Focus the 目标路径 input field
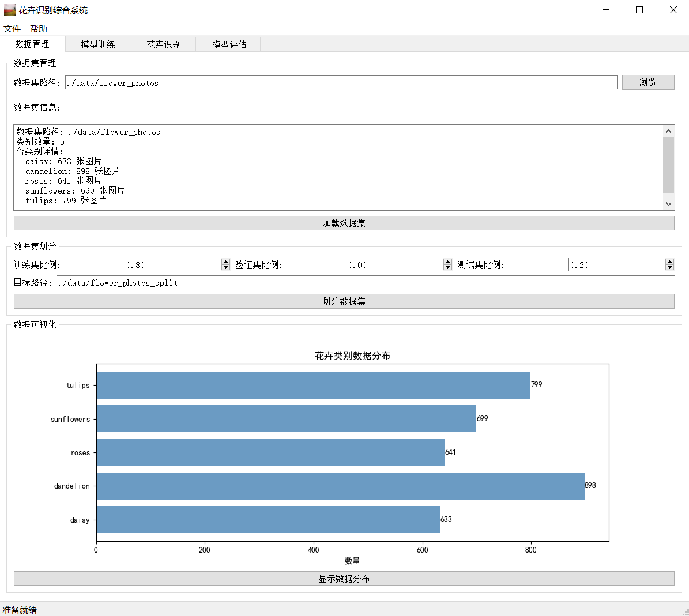Screen dimensions: 689x616 coord(366,283)
